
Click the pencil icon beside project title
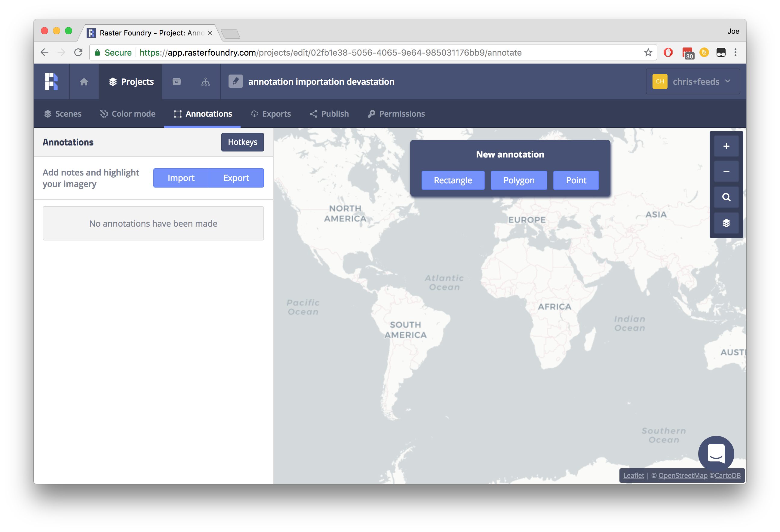click(235, 81)
